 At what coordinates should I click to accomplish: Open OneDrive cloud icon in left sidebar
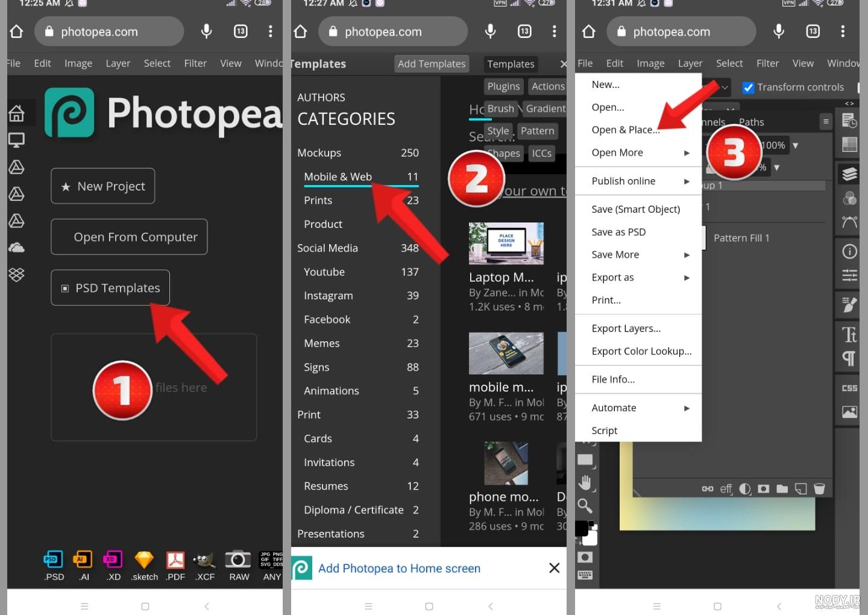click(16, 247)
